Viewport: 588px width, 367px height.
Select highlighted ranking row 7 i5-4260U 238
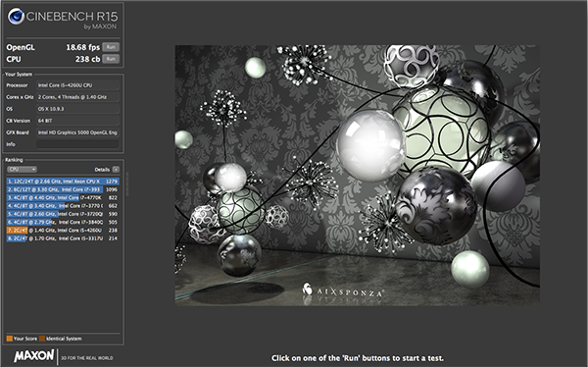63,231
